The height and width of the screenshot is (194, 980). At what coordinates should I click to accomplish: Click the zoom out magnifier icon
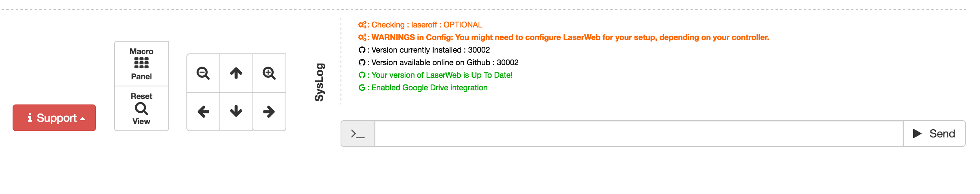[203, 73]
